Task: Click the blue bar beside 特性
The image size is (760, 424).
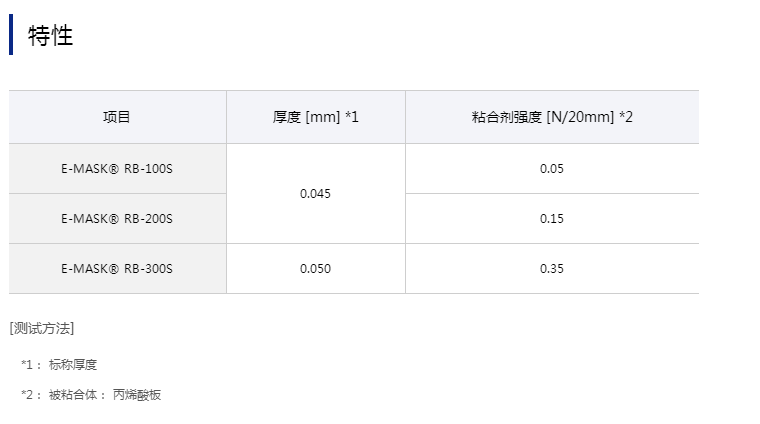Action: (11, 36)
